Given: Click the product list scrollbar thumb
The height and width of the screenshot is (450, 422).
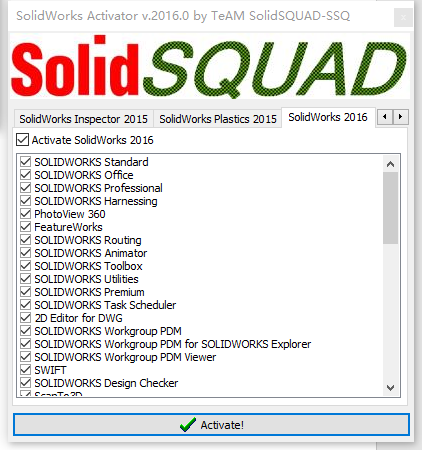Looking at the screenshot, I should pyautogui.click(x=391, y=208).
